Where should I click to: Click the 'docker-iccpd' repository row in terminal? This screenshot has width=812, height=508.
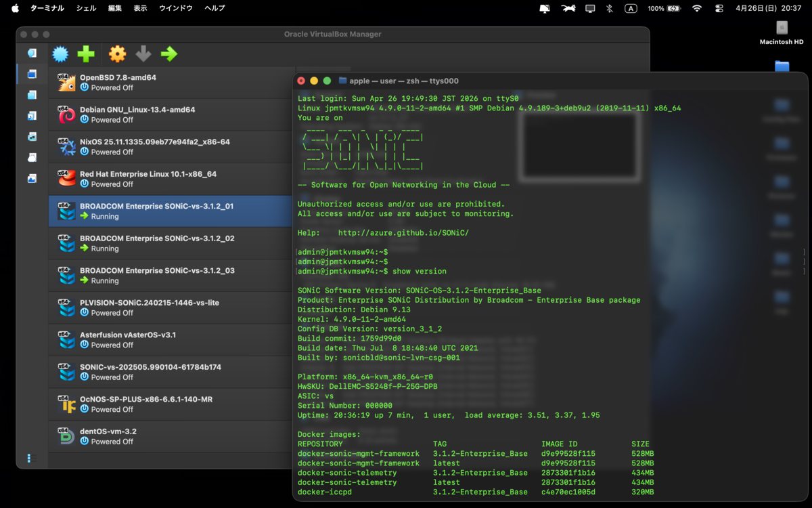tap(476, 492)
